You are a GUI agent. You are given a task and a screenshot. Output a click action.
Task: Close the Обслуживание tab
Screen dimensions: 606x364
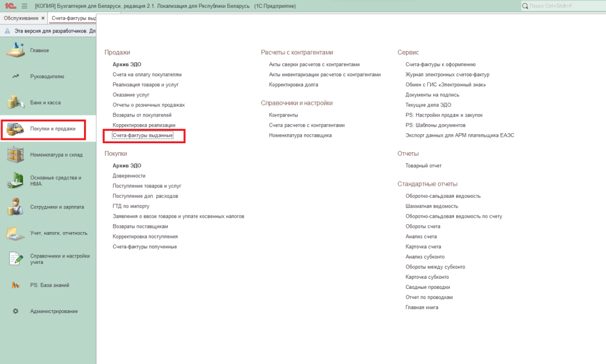(43, 18)
